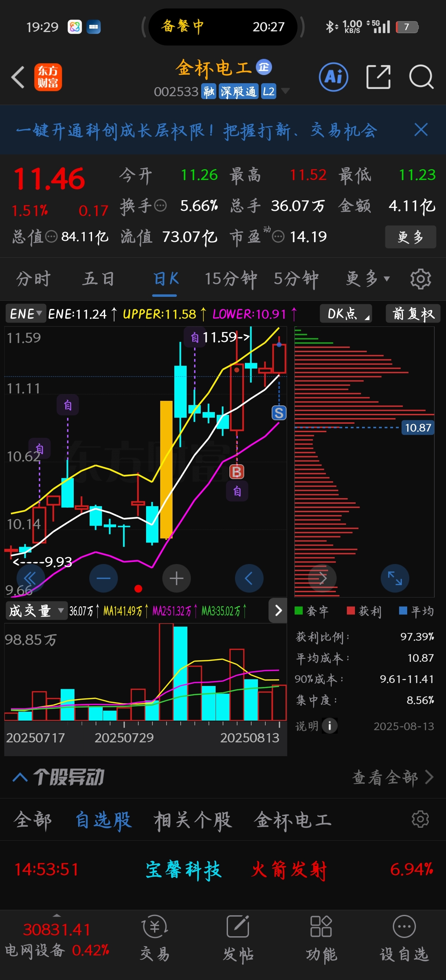Screen dimensions: 446x980
Task: Tap the 10.87 average cost label
Action: [x=417, y=428]
